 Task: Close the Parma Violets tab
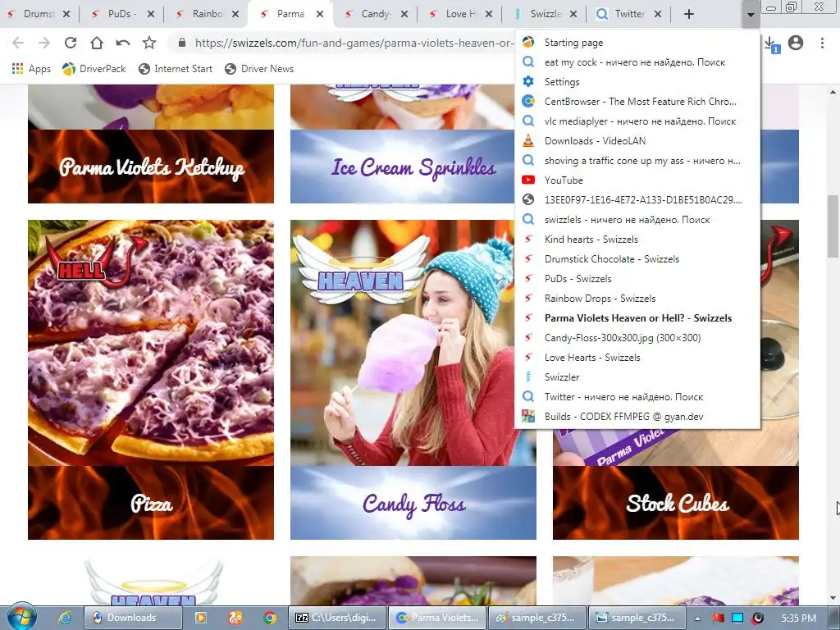320,14
